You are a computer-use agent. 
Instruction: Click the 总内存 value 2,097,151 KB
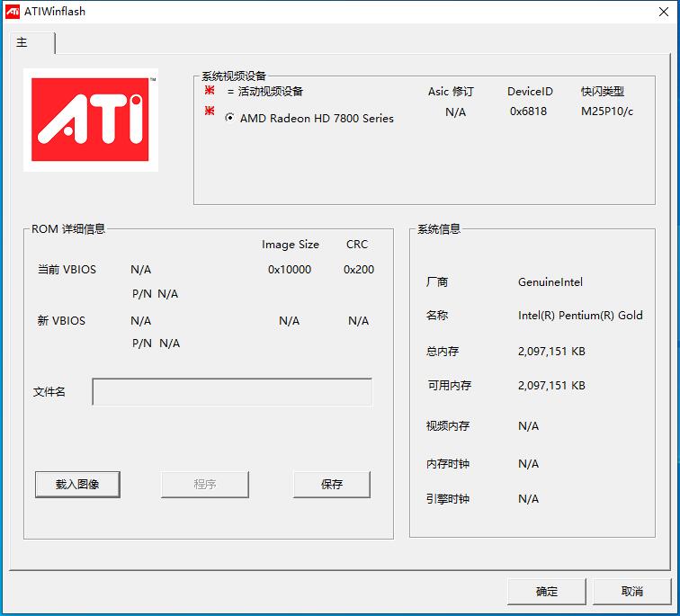point(551,351)
